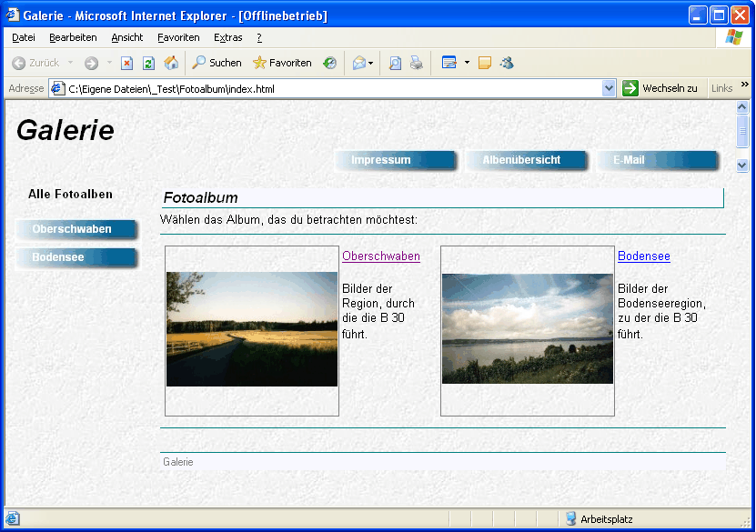Click the Arbeitsplatz computer icon
756x532 pixels.
click(570, 518)
